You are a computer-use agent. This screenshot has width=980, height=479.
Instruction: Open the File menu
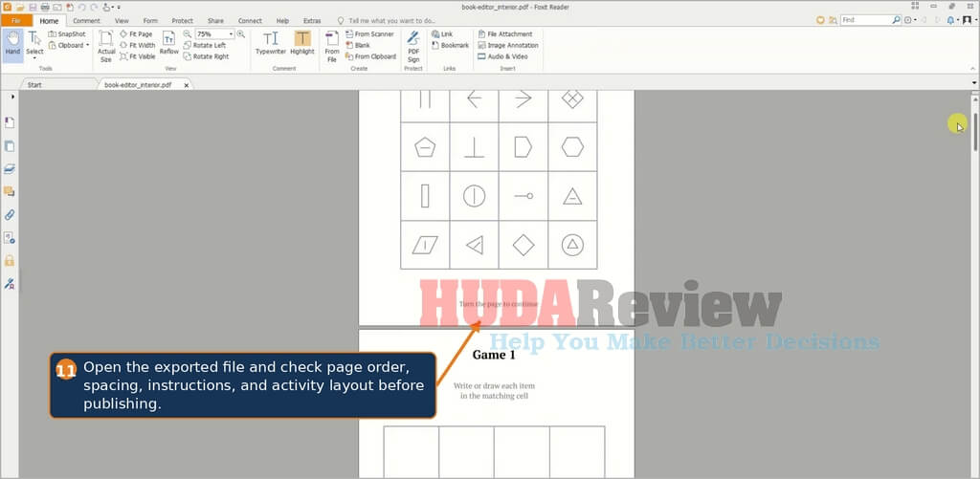pyautogui.click(x=16, y=21)
